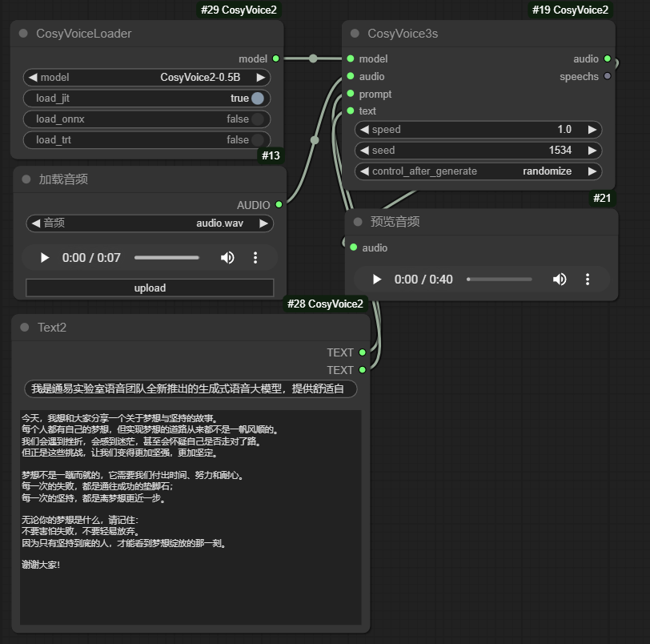
Task: Open more options in the 加载音频 player
Action: click(x=255, y=258)
